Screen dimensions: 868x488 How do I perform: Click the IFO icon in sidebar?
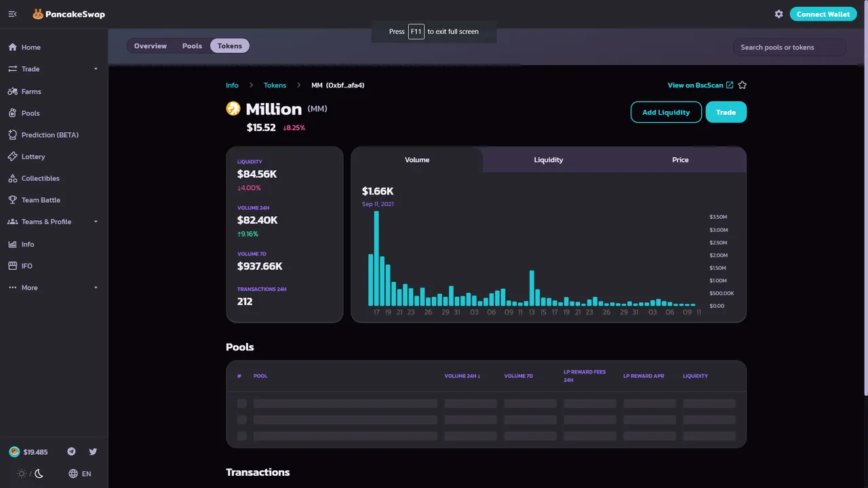12,266
